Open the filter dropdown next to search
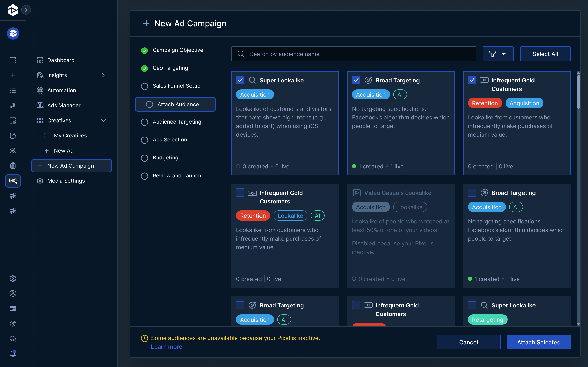 tap(498, 54)
